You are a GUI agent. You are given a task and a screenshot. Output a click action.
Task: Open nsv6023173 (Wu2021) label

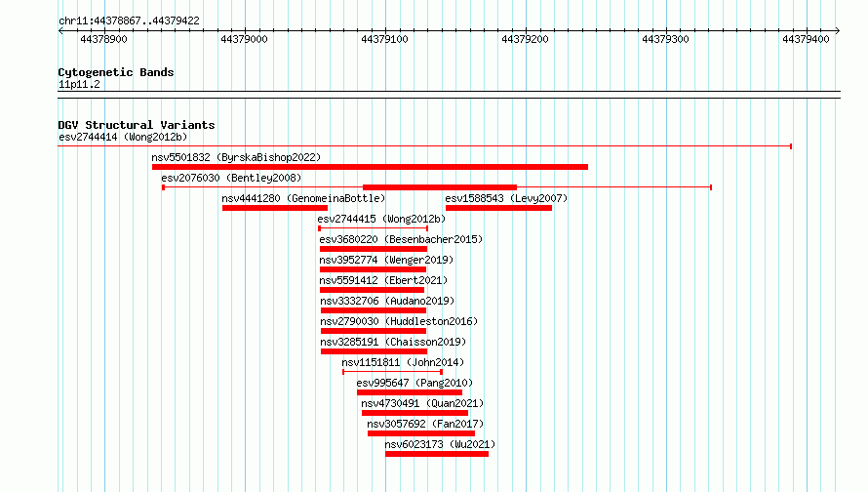[x=440, y=444]
